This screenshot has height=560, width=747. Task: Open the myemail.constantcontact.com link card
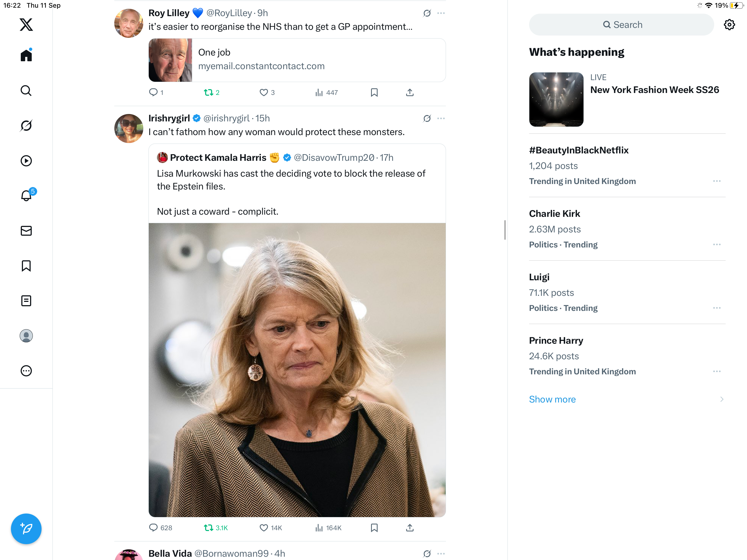coord(297,60)
